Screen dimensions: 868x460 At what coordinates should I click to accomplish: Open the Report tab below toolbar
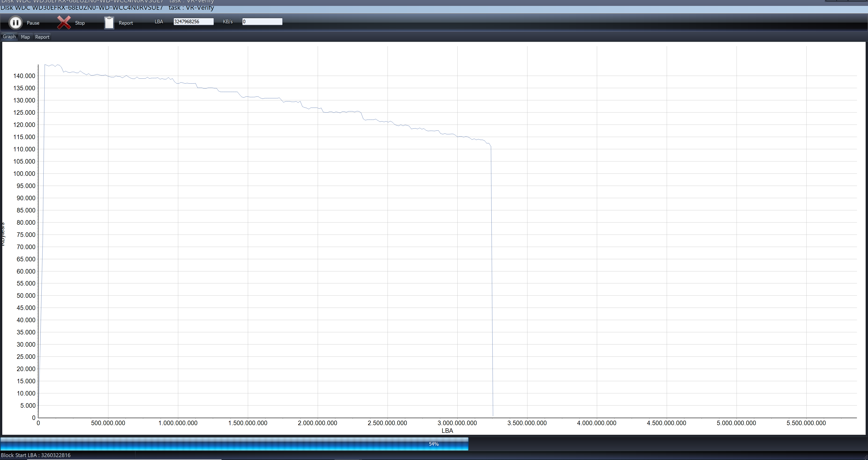[x=42, y=37]
